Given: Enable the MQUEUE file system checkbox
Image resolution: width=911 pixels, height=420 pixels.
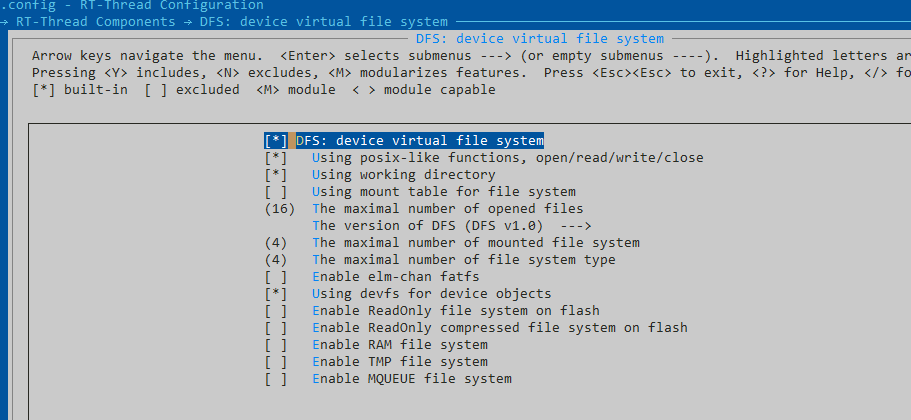Looking at the screenshot, I should point(276,379).
